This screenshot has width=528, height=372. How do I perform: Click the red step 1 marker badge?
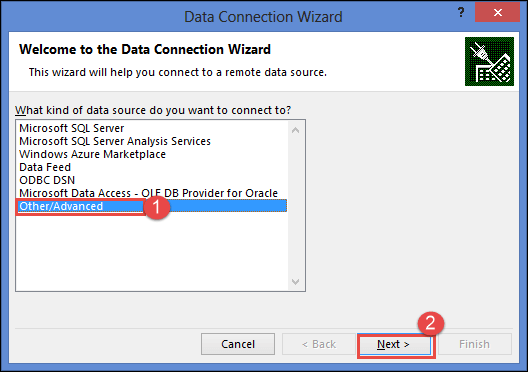coord(156,207)
